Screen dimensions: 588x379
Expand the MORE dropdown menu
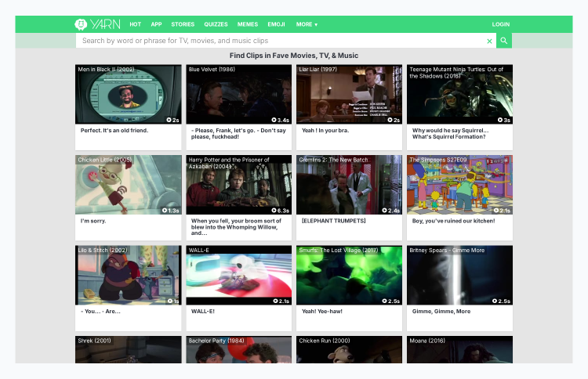tap(307, 24)
